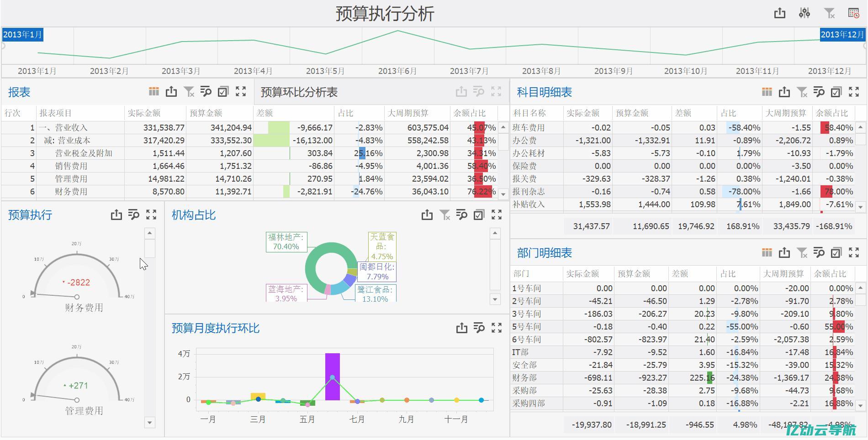The image size is (868, 440).
Task: Toggle multi-select in 科目明细表 panel
Action: pos(836,92)
